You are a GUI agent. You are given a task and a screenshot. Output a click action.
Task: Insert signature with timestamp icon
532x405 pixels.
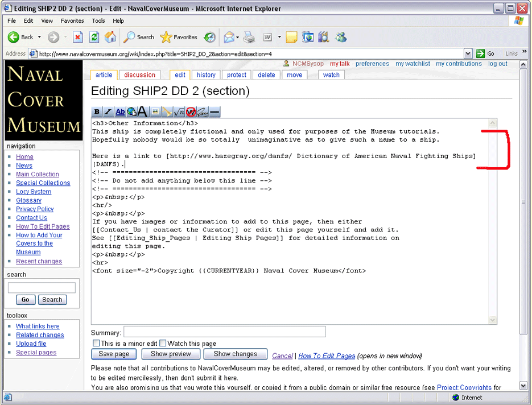(203, 112)
